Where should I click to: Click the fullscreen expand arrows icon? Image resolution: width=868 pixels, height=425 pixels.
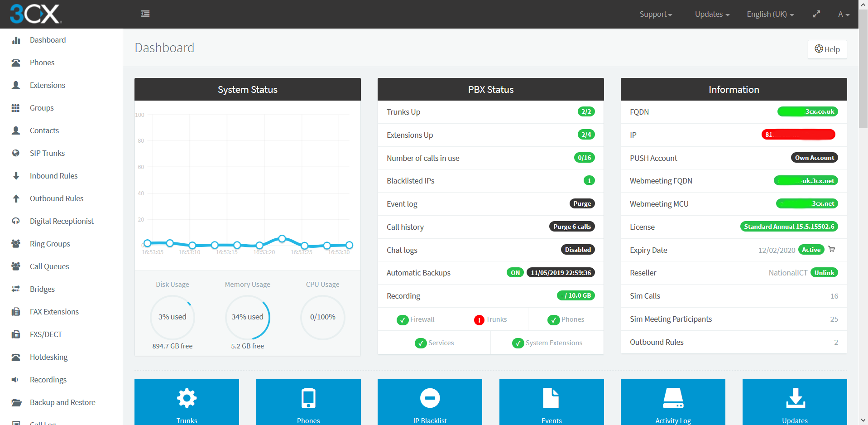[816, 14]
